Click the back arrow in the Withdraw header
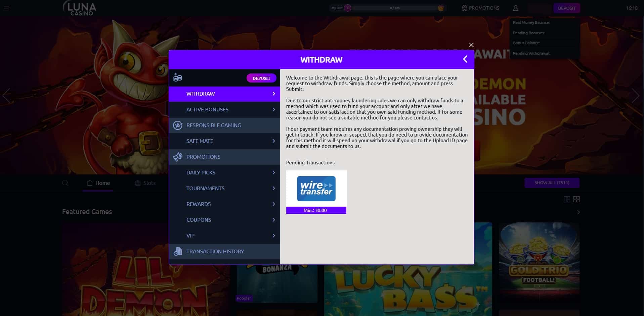 pos(465,59)
